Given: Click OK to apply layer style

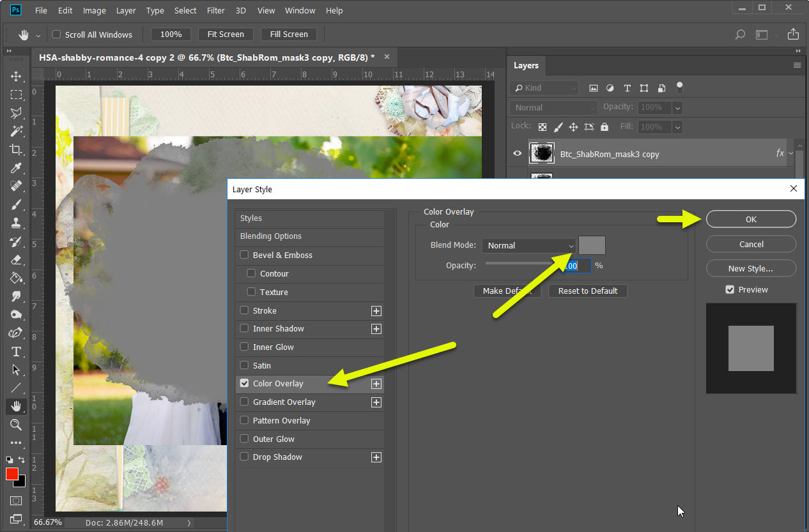Looking at the screenshot, I should (x=751, y=219).
